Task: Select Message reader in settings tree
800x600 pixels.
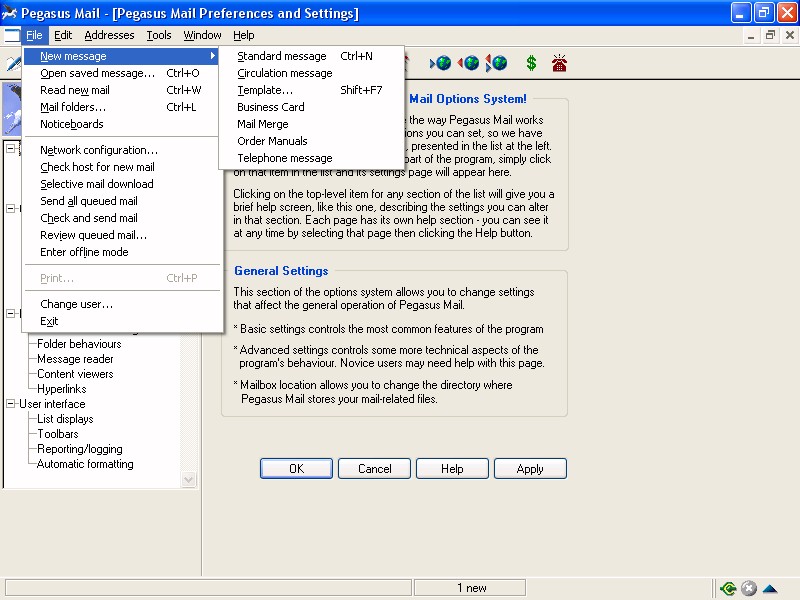Action: point(75,359)
